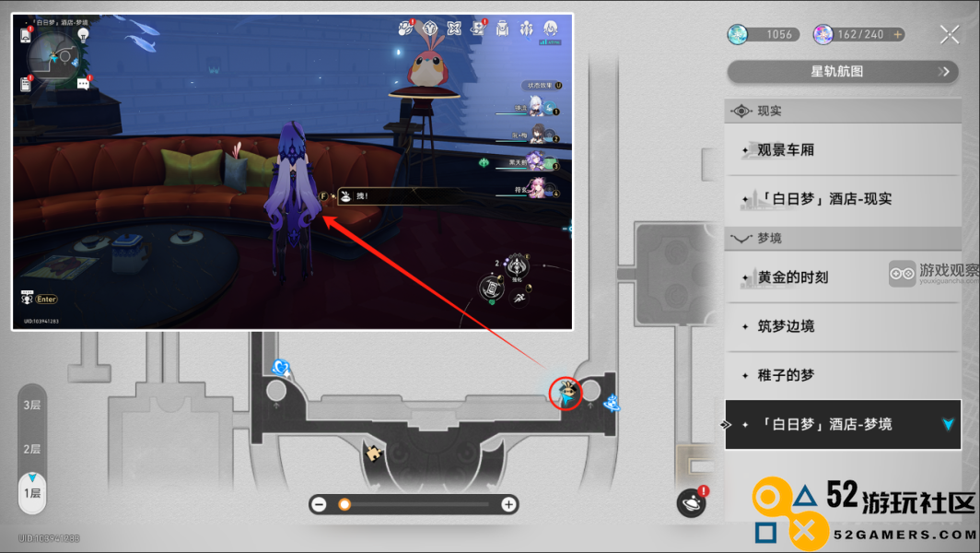The image size is (980, 553).
Task: Collapse the 现实 section header
Action: (843, 111)
